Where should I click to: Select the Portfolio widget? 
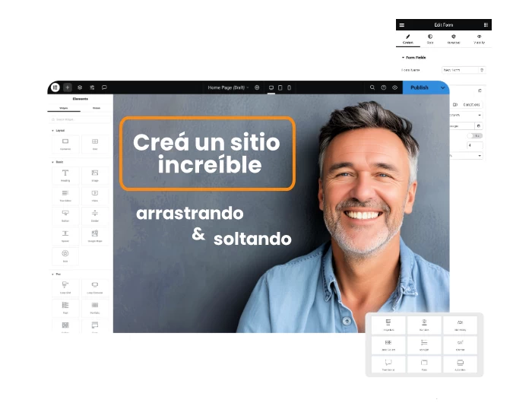point(95,308)
